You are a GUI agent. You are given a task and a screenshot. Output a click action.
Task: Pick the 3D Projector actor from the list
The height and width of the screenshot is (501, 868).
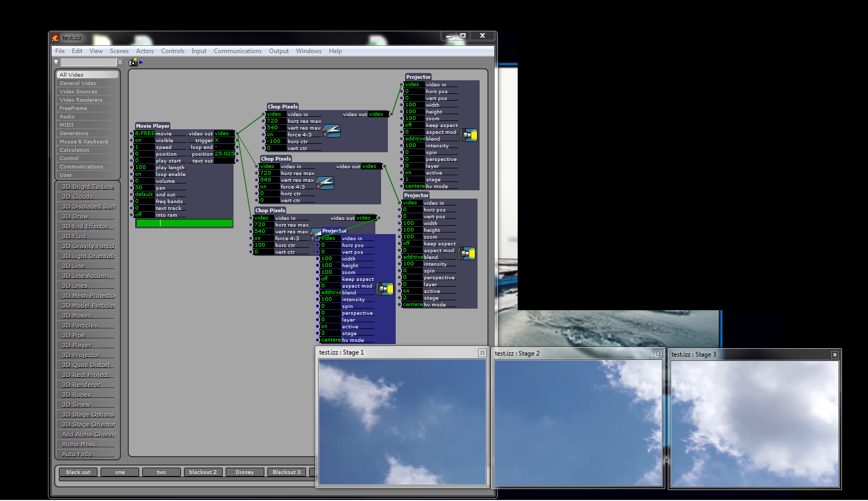[88, 355]
